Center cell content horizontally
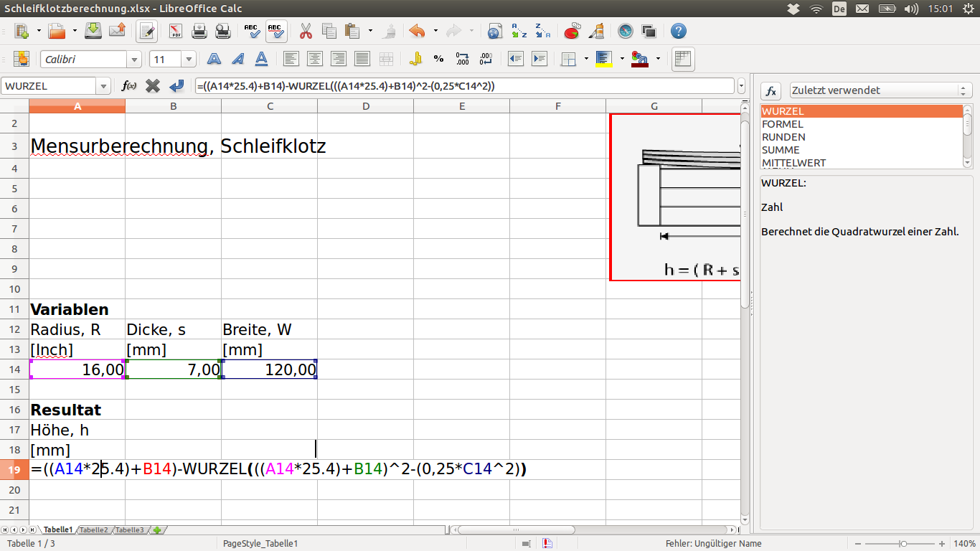The image size is (980, 551). point(315,60)
